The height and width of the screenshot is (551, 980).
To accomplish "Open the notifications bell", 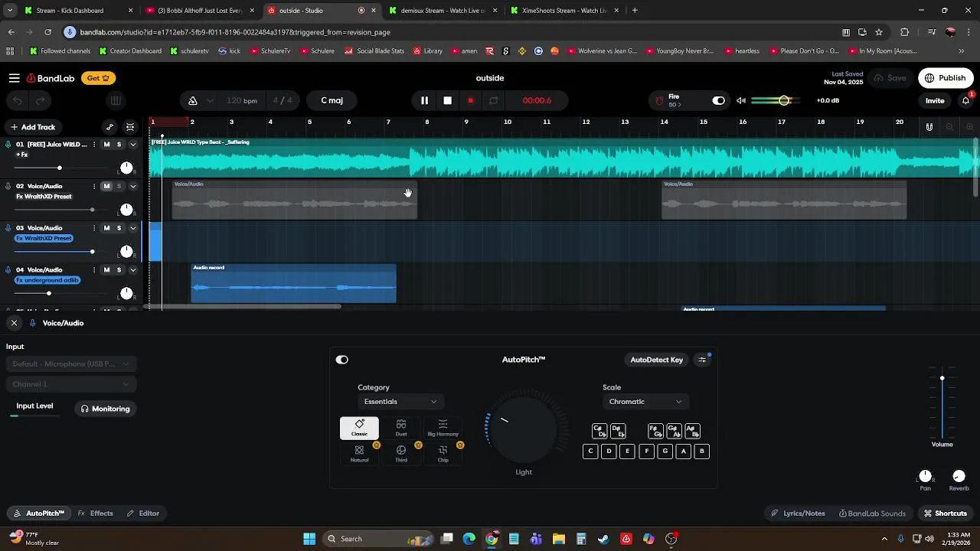I will click(966, 100).
